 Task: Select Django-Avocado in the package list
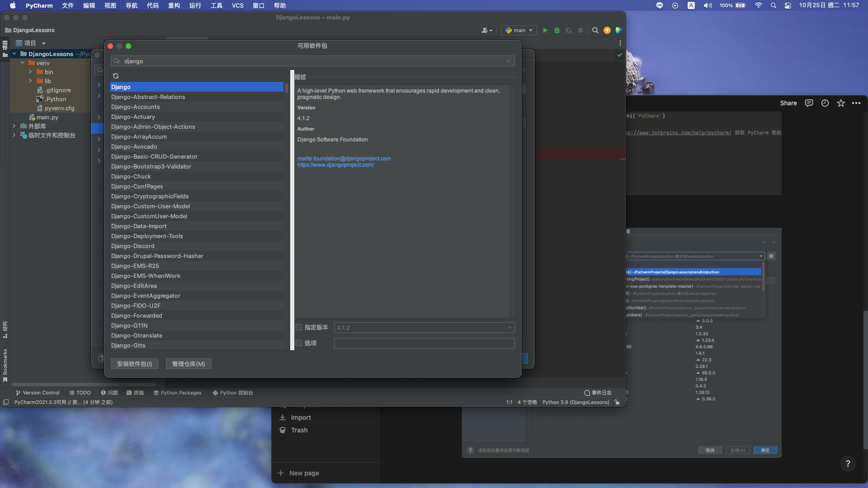coord(134,146)
